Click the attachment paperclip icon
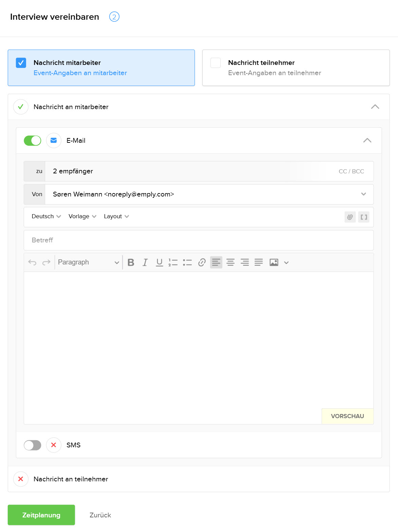Screen dimensions: 398x532 [350, 217]
